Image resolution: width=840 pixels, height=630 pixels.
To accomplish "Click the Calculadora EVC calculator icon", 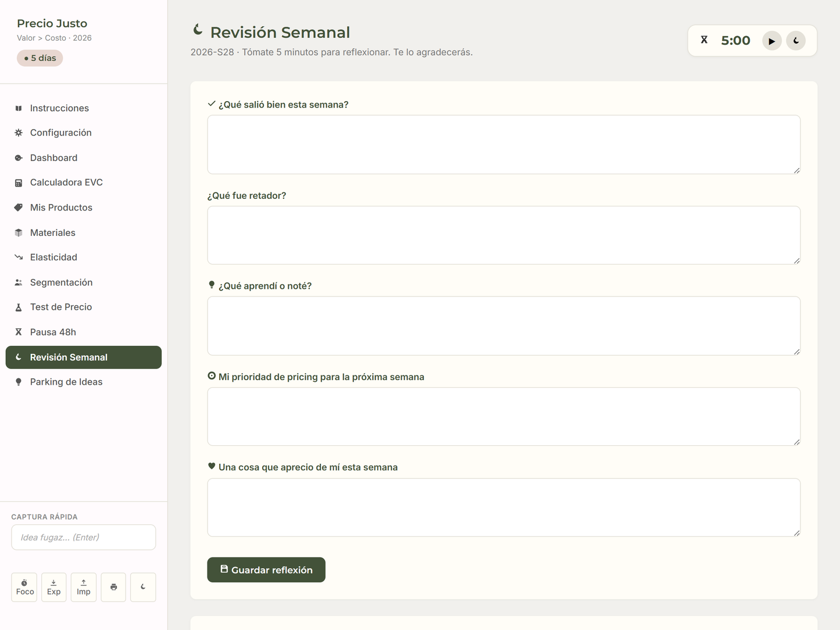I will tap(19, 182).
